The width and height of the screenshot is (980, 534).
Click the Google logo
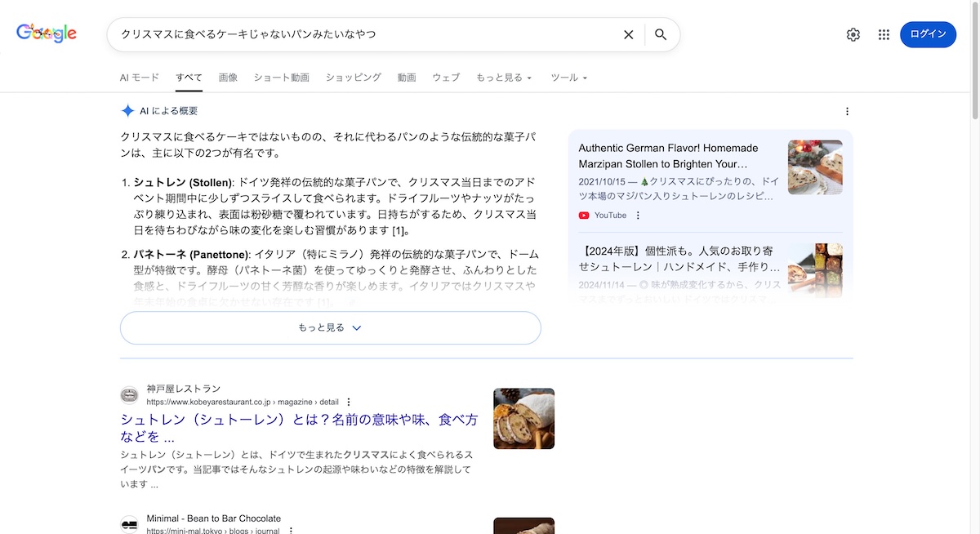[47, 33]
